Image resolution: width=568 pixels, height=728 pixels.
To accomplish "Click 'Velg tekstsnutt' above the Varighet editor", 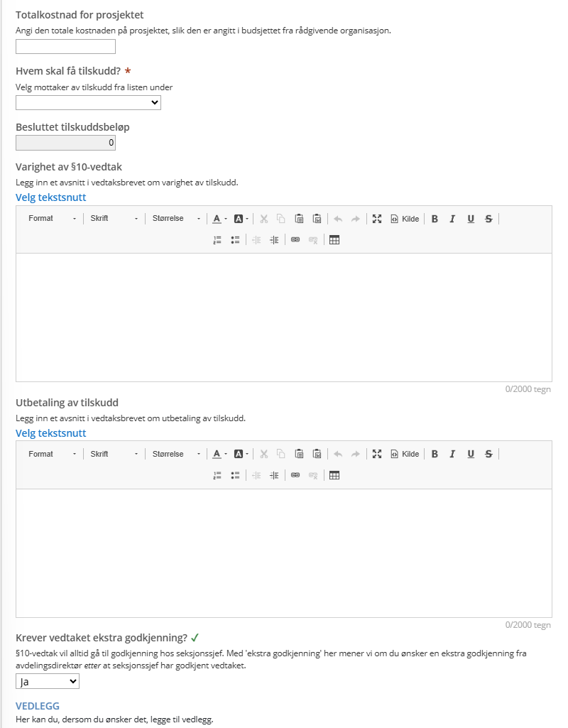I will pyautogui.click(x=51, y=197).
